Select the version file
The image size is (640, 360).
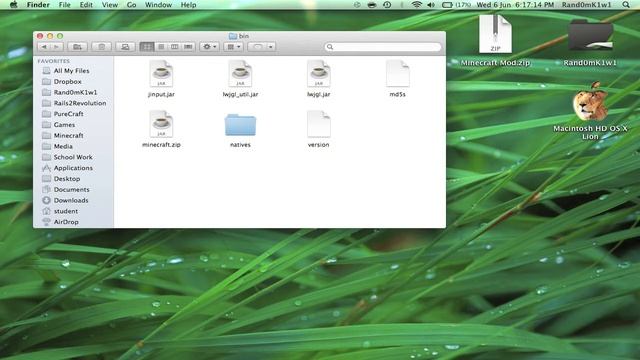click(319, 129)
